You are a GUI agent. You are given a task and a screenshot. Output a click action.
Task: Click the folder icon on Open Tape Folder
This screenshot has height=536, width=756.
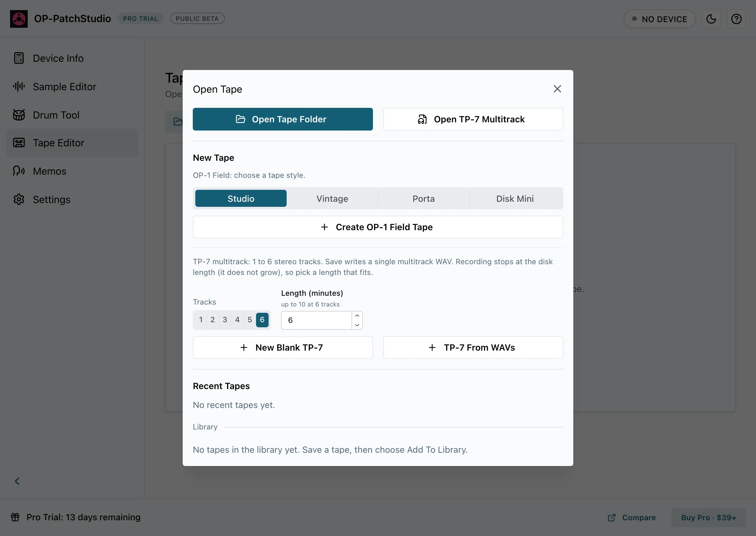tap(240, 119)
